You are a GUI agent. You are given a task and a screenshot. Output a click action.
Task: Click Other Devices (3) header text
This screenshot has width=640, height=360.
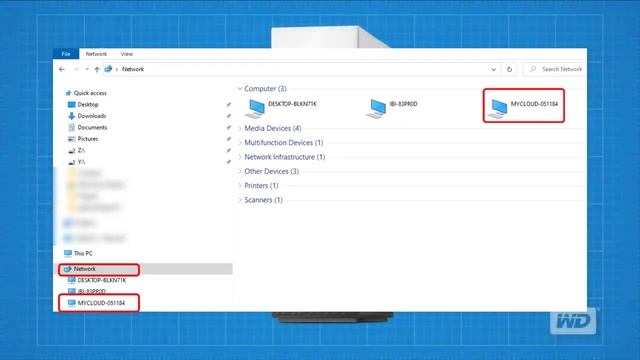point(271,171)
